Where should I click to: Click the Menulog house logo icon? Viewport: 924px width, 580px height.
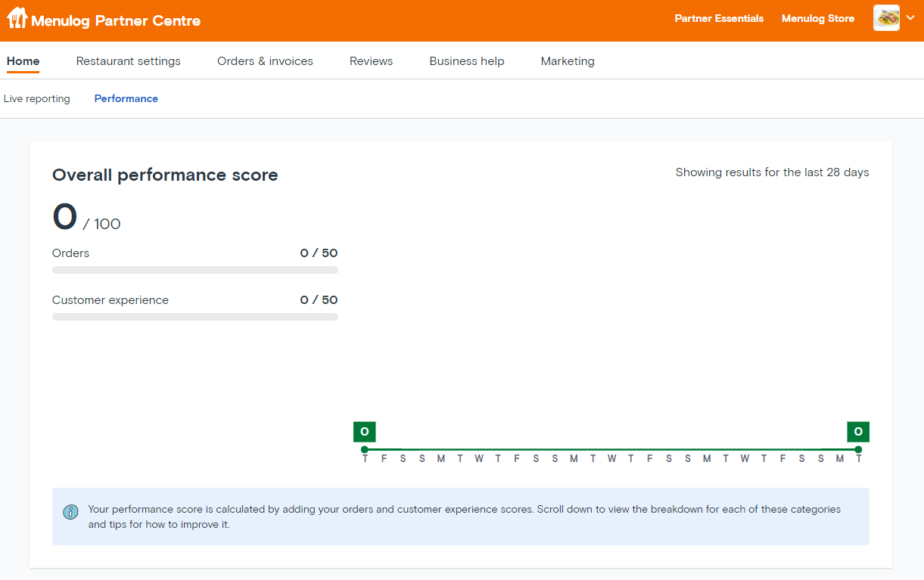[17, 18]
